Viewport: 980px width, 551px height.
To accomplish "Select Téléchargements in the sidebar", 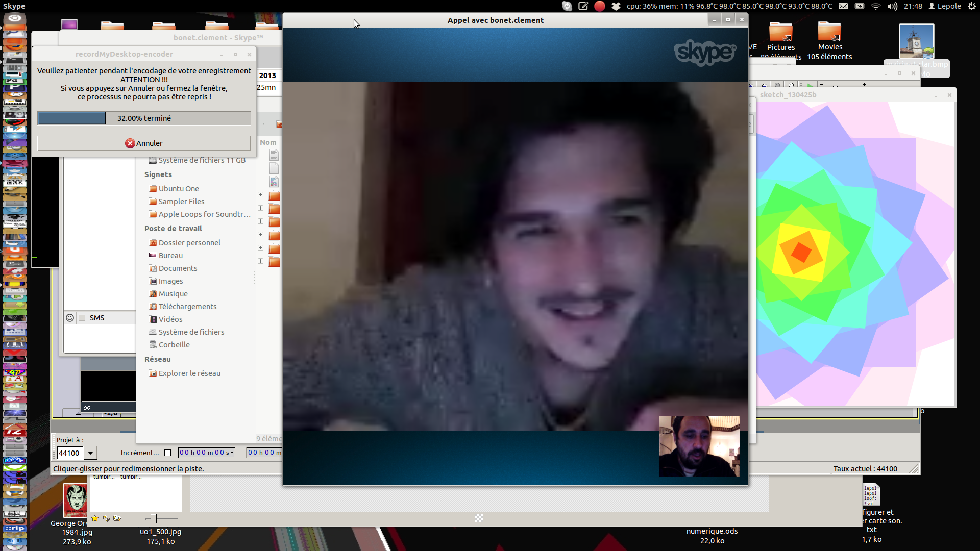I will [x=187, y=307].
